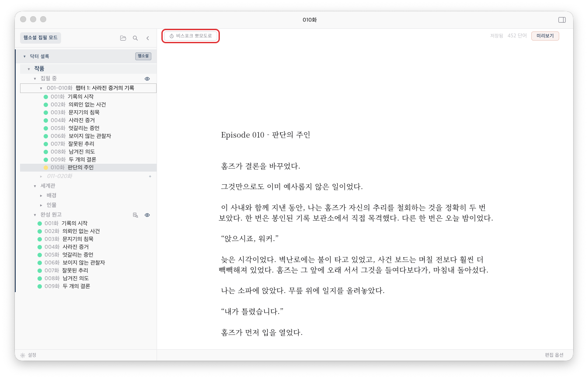Screen dimensions: 588x379
Task: Open the 미리보기 preview button
Action: pos(545,36)
